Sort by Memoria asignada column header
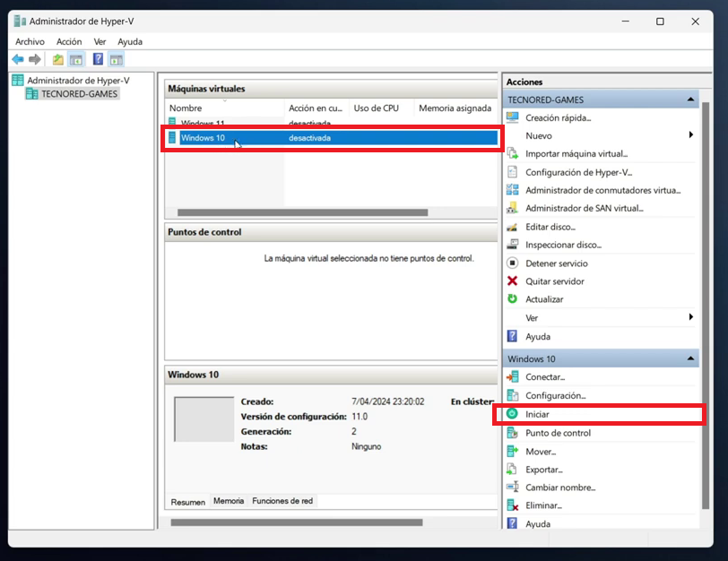 (x=455, y=108)
